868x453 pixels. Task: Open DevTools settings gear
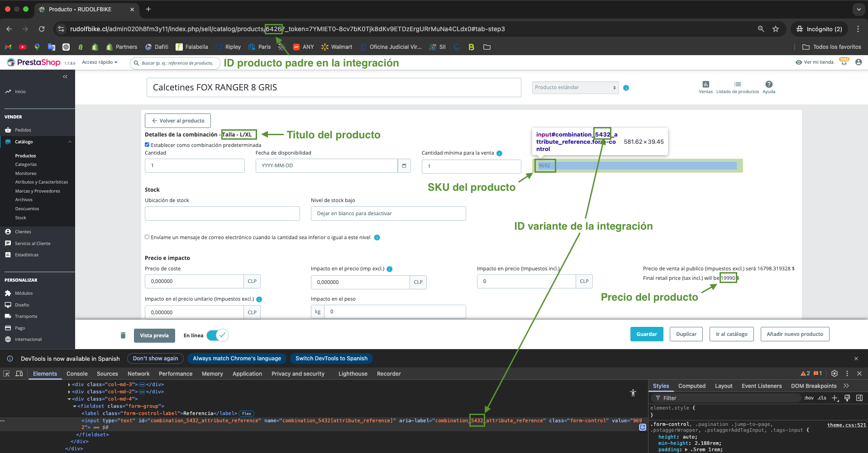pos(835,373)
